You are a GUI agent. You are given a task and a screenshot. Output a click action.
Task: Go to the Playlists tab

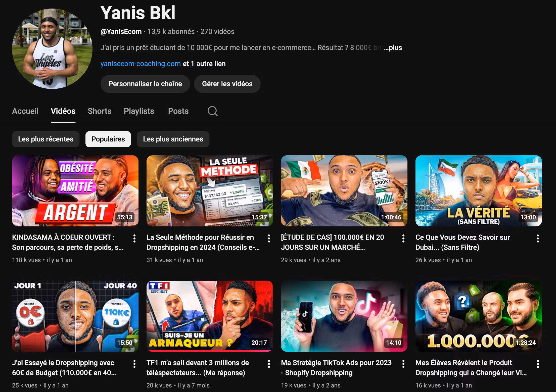tap(139, 111)
